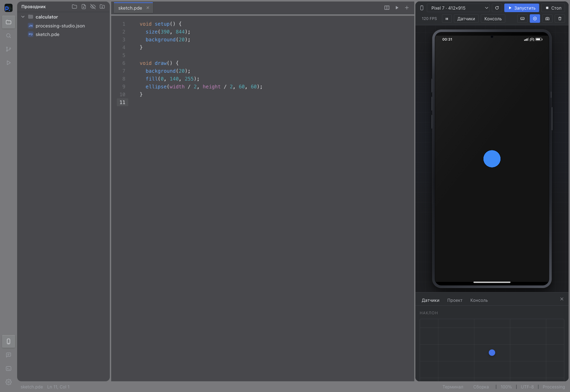Collapse the calculator folder

(23, 17)
